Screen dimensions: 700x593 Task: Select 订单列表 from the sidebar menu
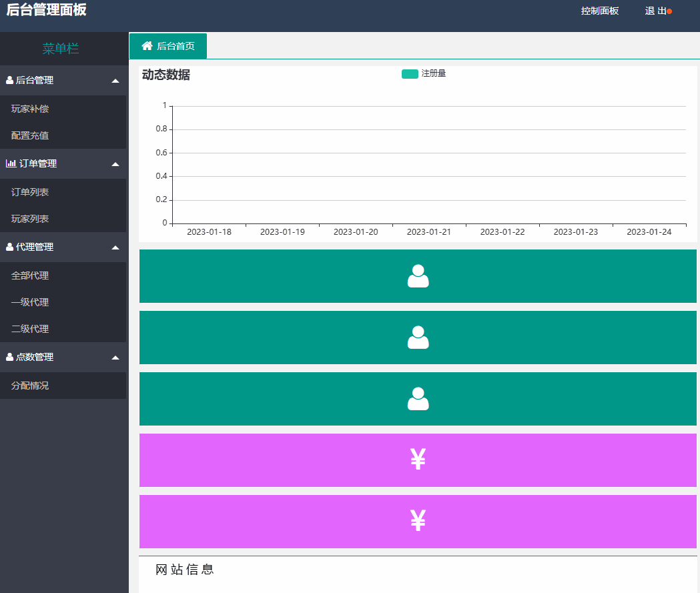point(30,192)
